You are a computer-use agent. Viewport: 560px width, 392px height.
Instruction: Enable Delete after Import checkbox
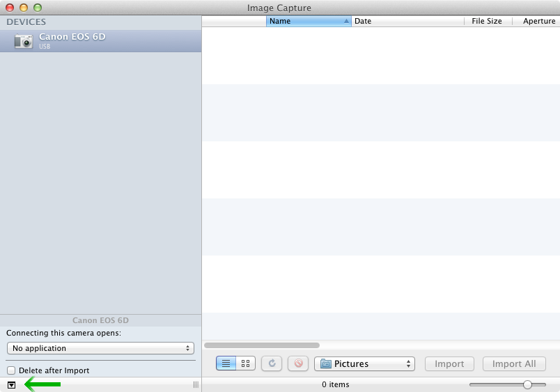tap(11, 370)
